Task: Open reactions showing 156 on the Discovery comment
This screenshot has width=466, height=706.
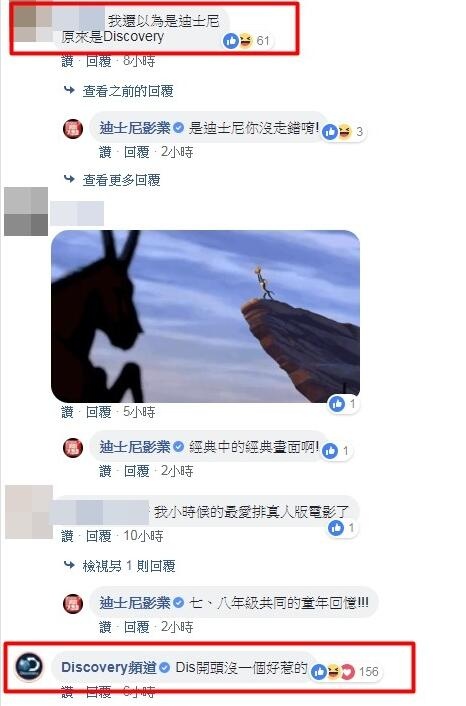Action: tap(346, 672)
